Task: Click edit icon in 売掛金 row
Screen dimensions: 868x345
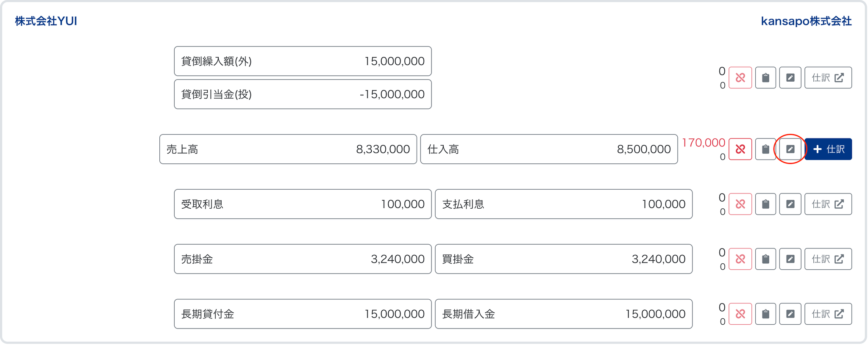Action: 790,259
